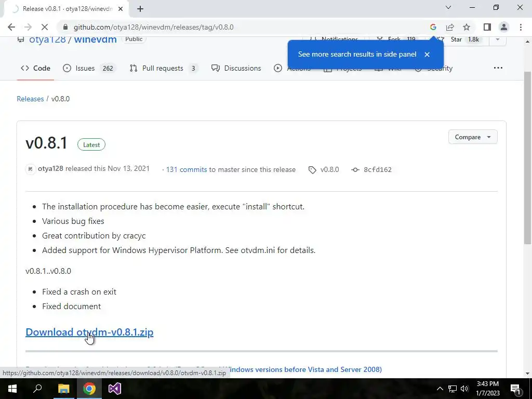Click the page vertical scrollbar thumb

527,158
